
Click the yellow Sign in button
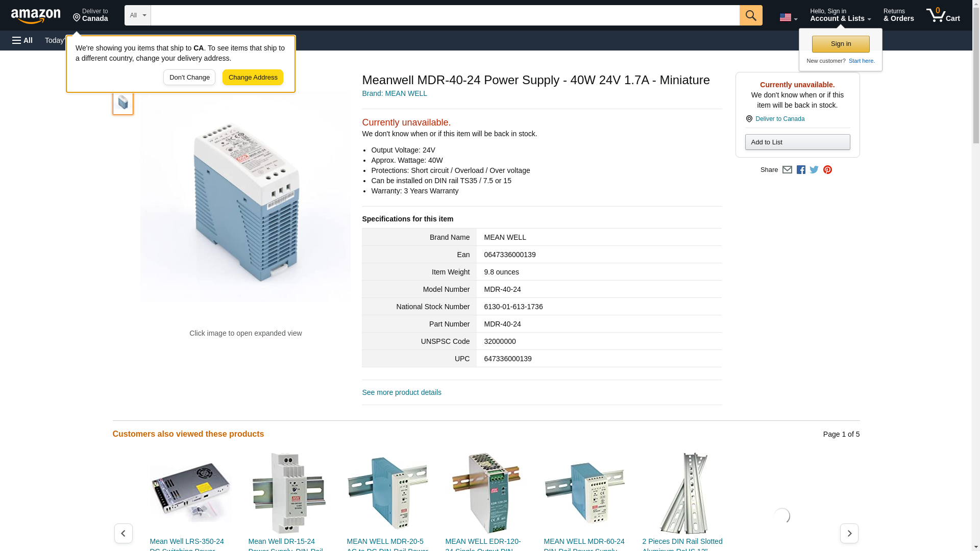tap(841, 44)
